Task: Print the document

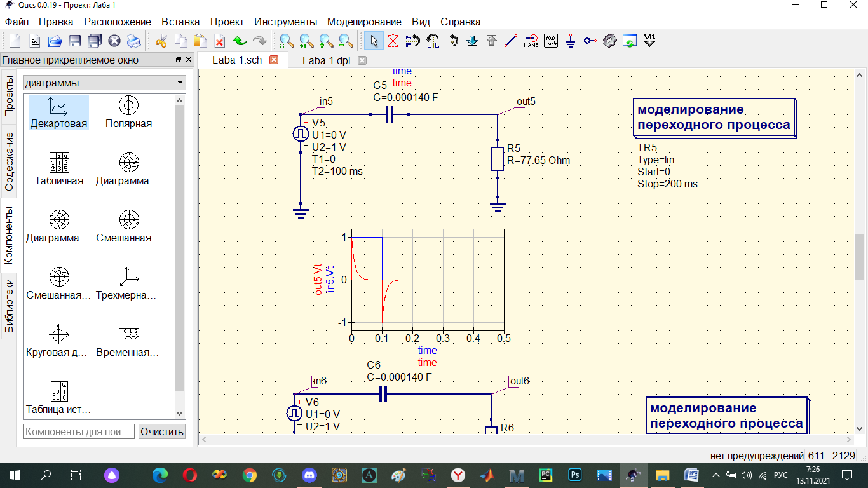Action: tap(134, 41)
